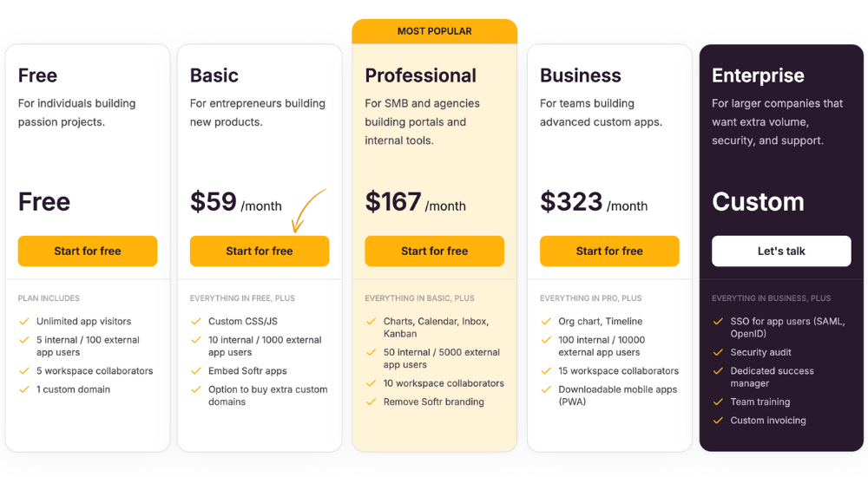The width and height of the screenshot is (868, 477).
Task: Click the Let's talk Enterprise button
Action: 781,252
